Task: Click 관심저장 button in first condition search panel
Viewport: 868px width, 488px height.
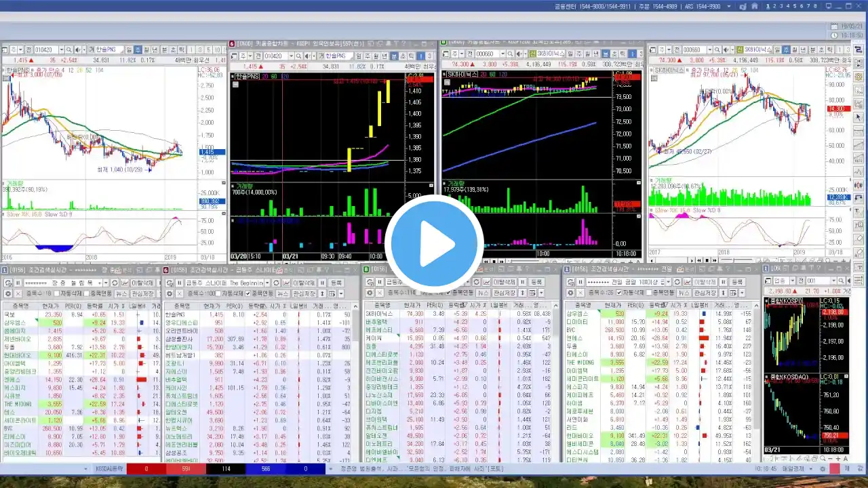Action: [x=142, y=293]
